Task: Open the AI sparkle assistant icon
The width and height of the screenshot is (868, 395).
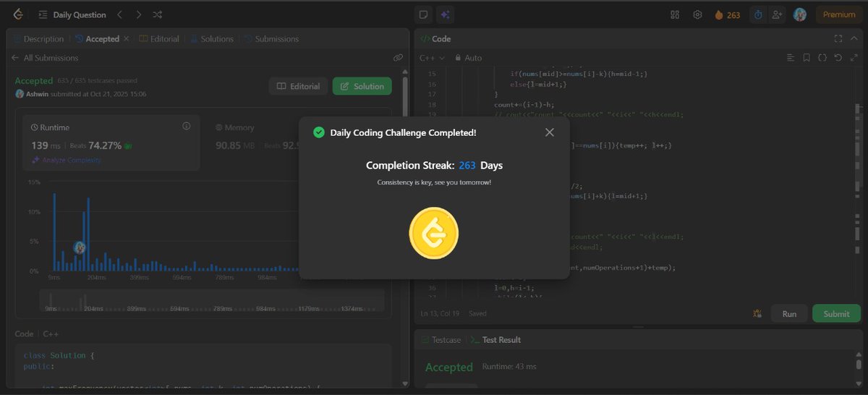Action: point(445,14)
